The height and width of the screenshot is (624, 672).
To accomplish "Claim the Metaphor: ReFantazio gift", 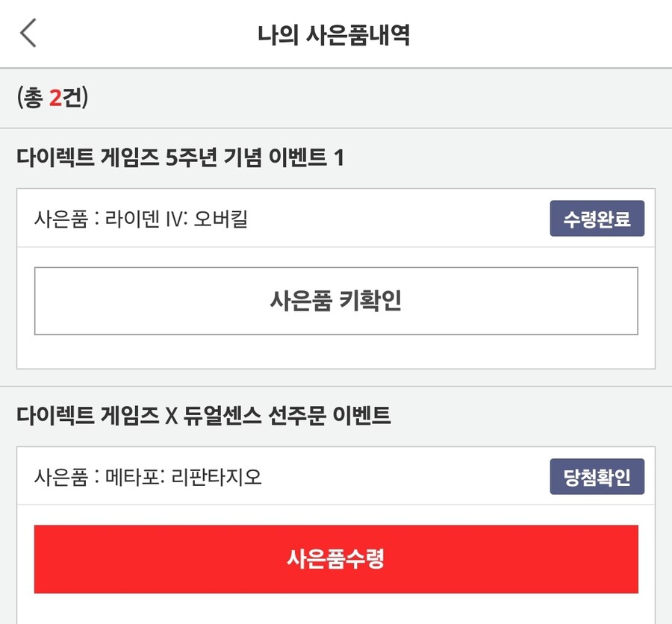I will click(x=336, y=560).
